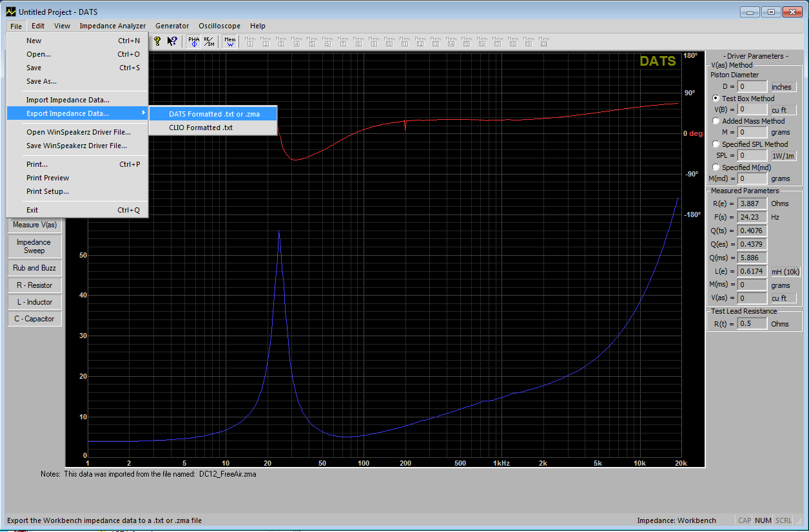Image resolution: width=809 pixels, height=532 pixels.
Task: Select the Mem 20 memory icon
Action: 544,41
